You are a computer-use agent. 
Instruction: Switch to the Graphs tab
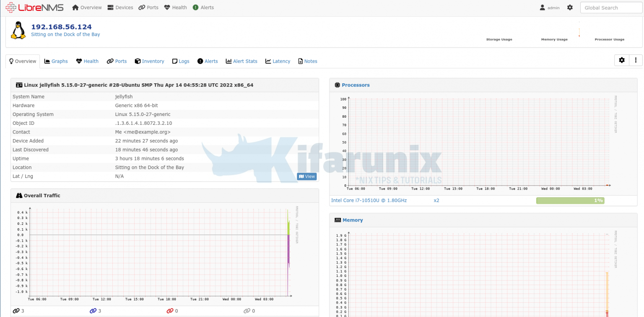pyautogui.click(x=56, y=61)
